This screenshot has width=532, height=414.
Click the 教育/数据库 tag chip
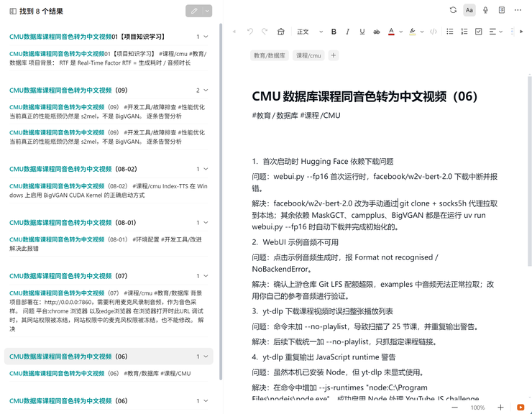[x=270, y=55]
